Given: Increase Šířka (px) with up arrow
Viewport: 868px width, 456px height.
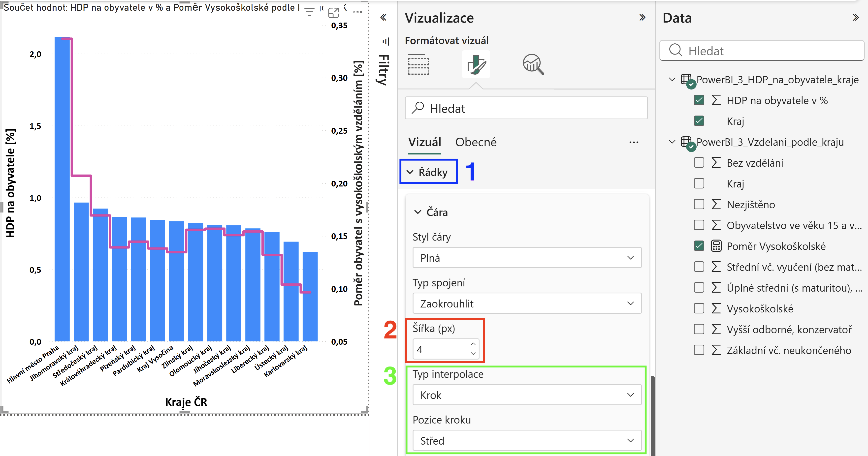Looking at the screenshot, I should 473,344.
